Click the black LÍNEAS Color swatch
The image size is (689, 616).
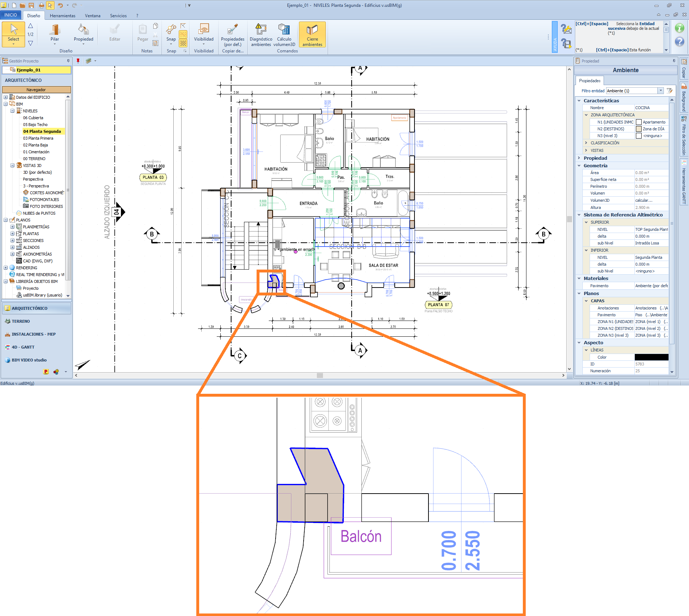tap(651, 357)
